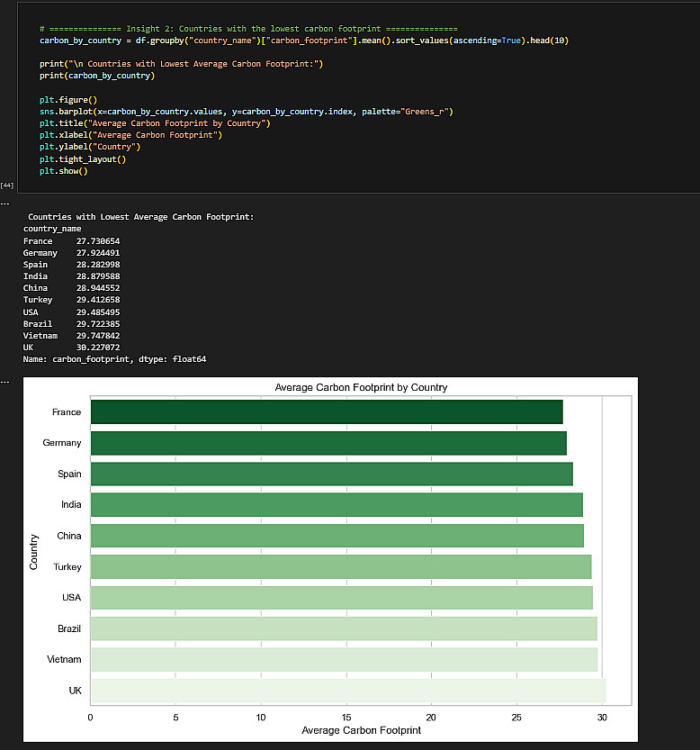Click the UK bar in the chart
Viewport: 700px width, 750px height.
coord(347,691)
